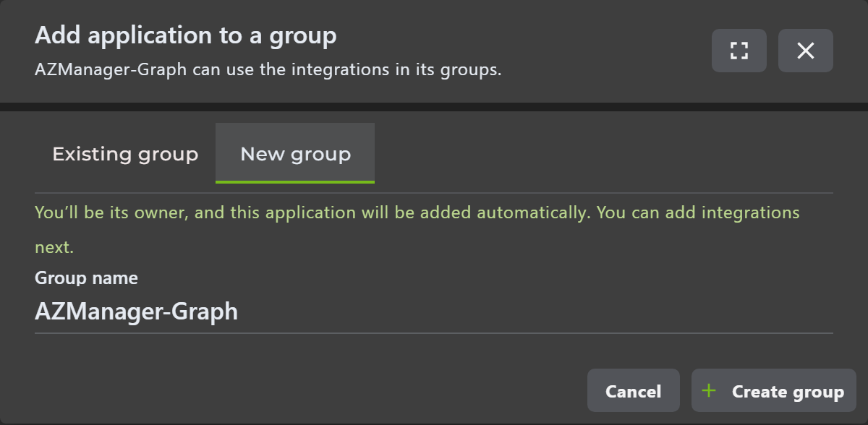The image size is (868, 425).
Task: Click the "You'll be its owner" info text
Action: tap(417, 230)
